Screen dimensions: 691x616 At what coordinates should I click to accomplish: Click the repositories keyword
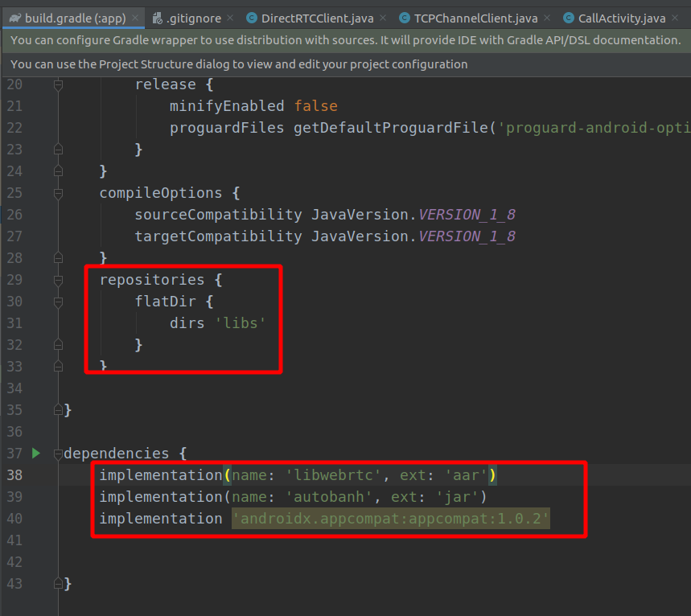click(151, 280)
